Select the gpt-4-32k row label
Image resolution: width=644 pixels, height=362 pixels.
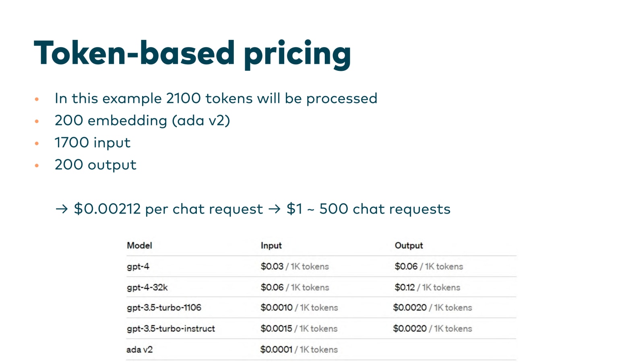tap(147, 288)
